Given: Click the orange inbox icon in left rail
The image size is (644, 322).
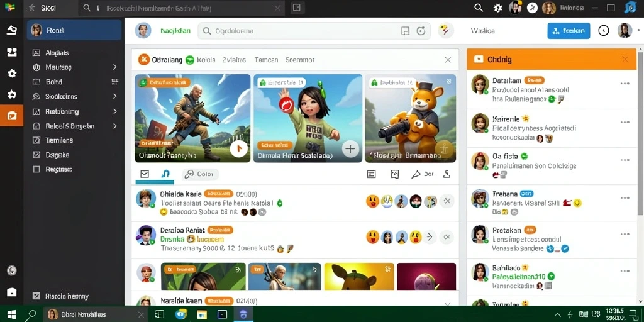Looking at the screenshot, I should tap(11, 116).
